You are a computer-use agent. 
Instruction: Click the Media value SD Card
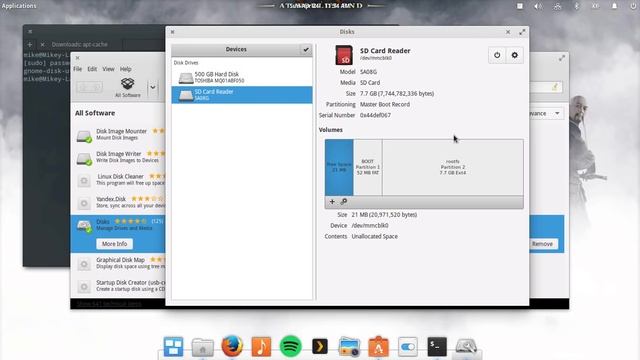click(x=370, y=82)
